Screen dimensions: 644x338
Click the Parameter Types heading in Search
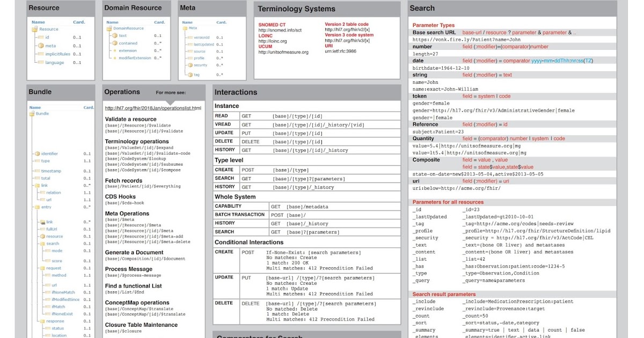pos(434,25)
